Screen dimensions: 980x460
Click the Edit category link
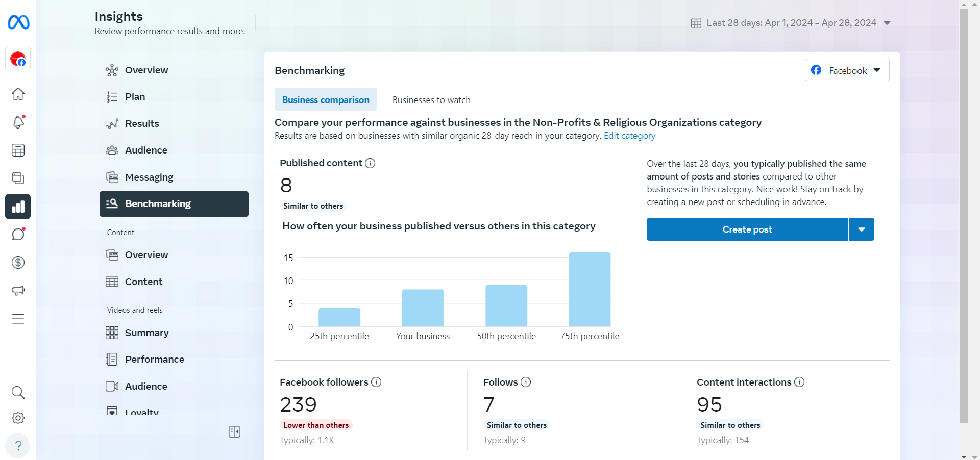pyautogui.click(x=629, y=136)
